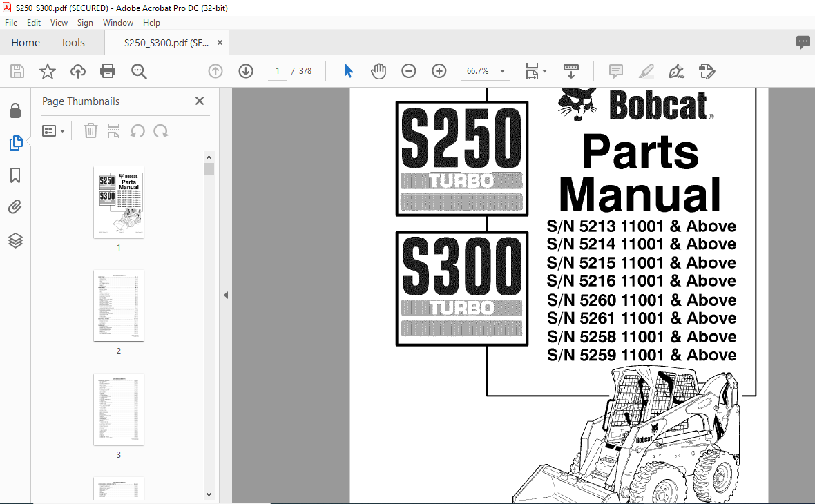This screenshot has height=504, width=815.
Task: Switch to the Tools tab
Action: 73,43
